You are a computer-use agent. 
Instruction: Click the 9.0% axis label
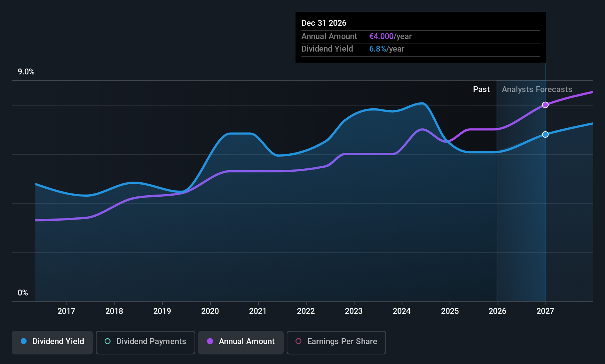[x=26, y=72]
